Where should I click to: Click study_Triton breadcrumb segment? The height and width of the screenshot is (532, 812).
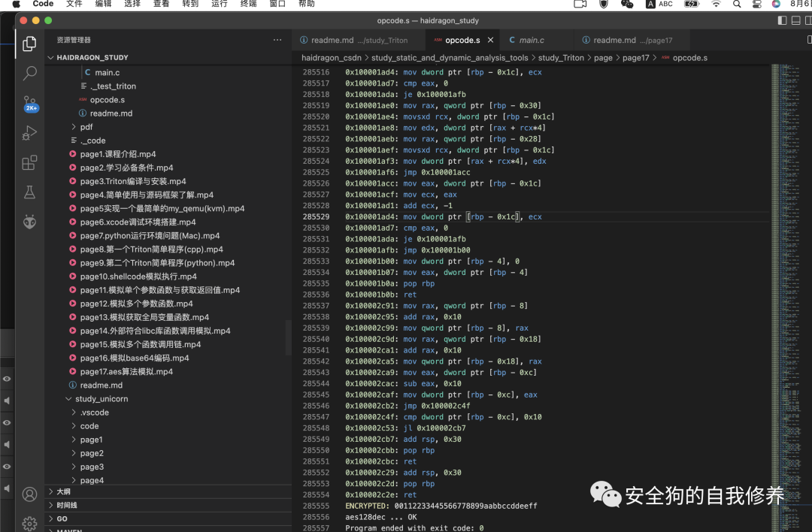(x=561, y=58)
